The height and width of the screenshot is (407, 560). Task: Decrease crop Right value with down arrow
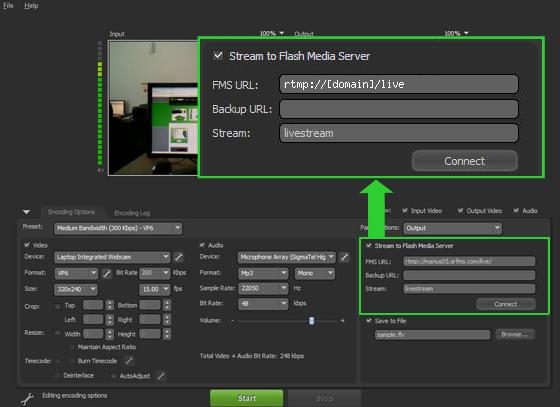167,322
